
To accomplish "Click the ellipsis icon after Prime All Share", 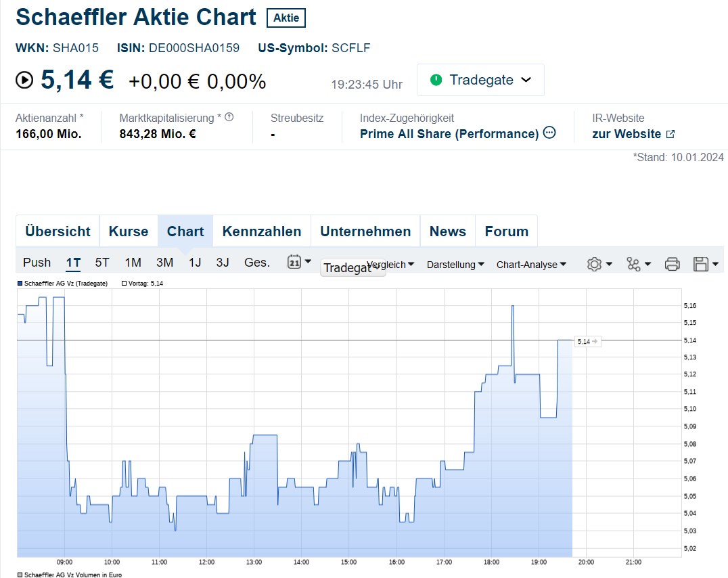I will 549,133.
